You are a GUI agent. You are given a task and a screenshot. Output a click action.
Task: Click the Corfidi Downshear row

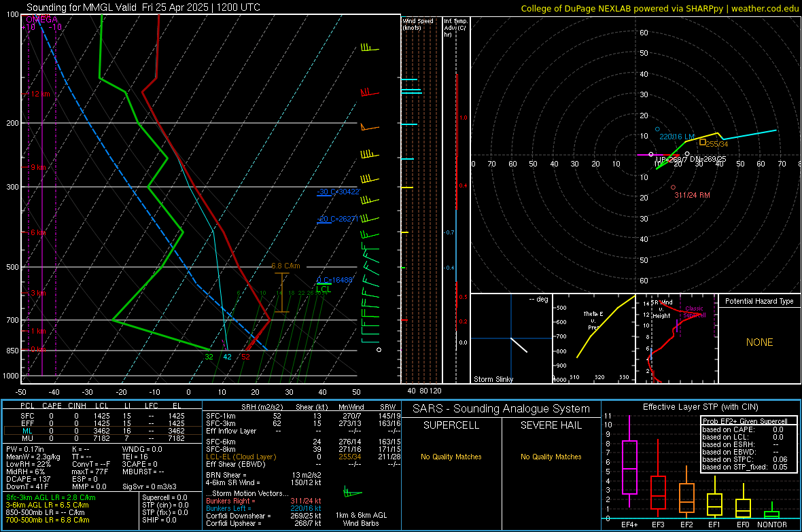click(264, 516)
